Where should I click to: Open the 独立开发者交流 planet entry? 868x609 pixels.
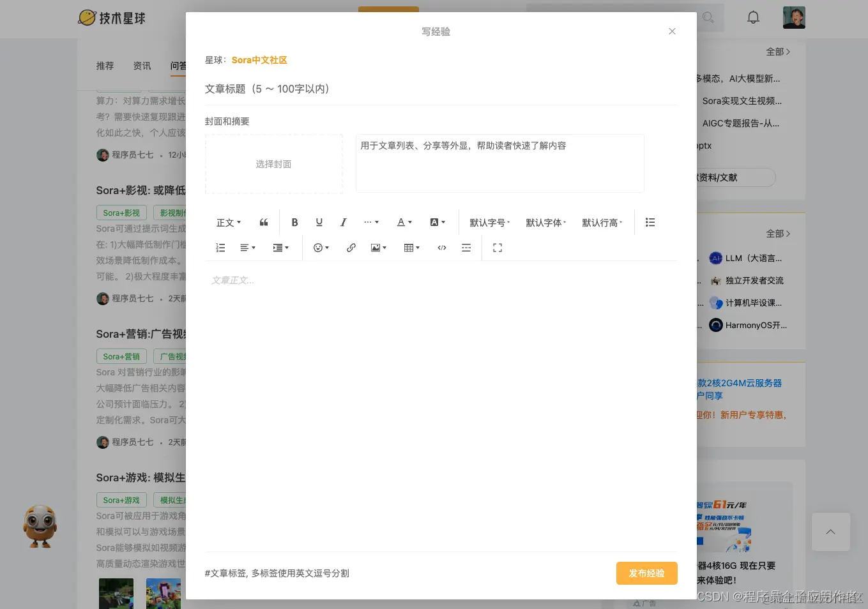tap(747, 280)
